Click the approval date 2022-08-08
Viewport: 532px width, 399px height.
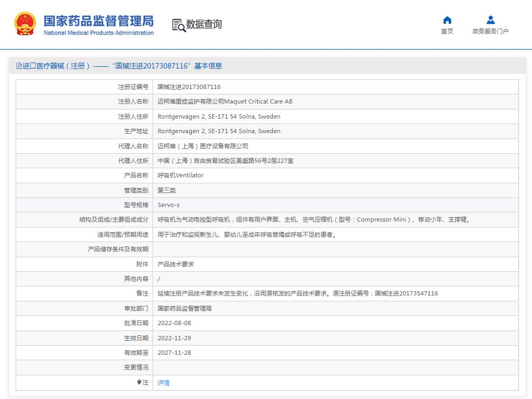point(174,324)
